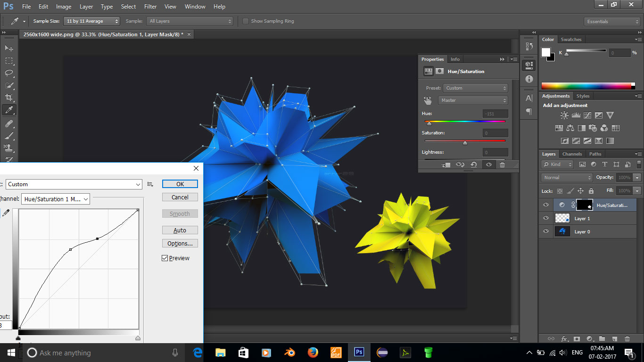Viewport: 644px width, 362px height.
Task: Click Auto in Curves dialog
Action: coord(180,230)
